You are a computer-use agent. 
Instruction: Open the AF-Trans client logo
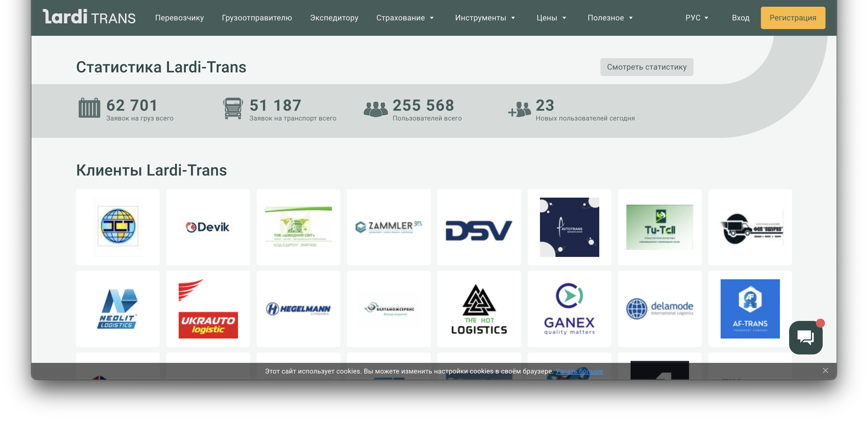point(750,309)
